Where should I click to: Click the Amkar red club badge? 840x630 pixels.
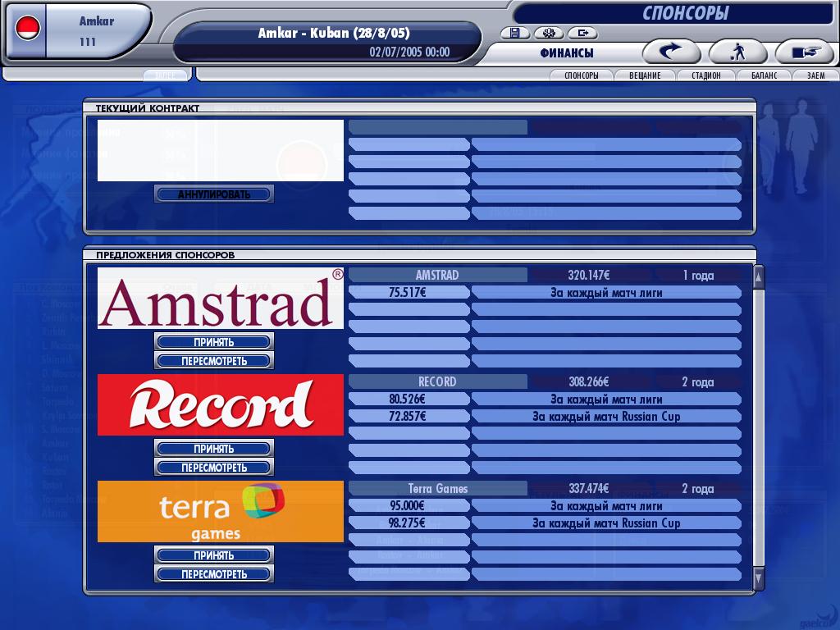pos(27,30)
